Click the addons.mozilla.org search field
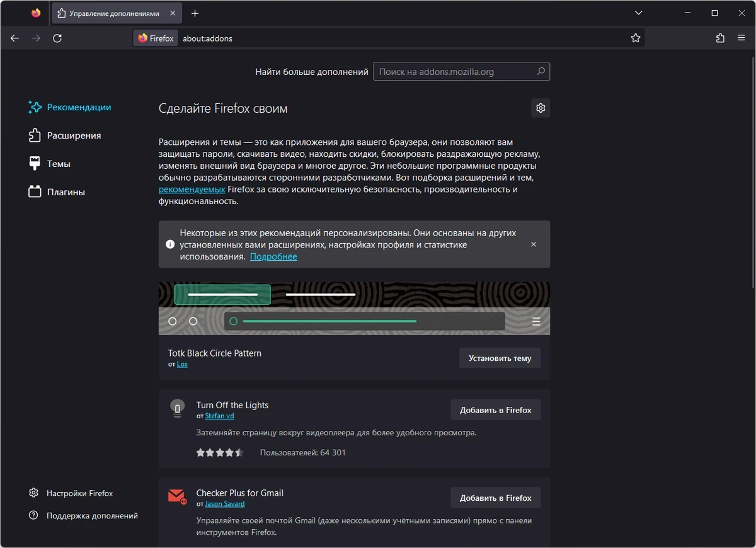Viewport: 756px width, 548px height. pyautogui.click(x=462, y=72)
